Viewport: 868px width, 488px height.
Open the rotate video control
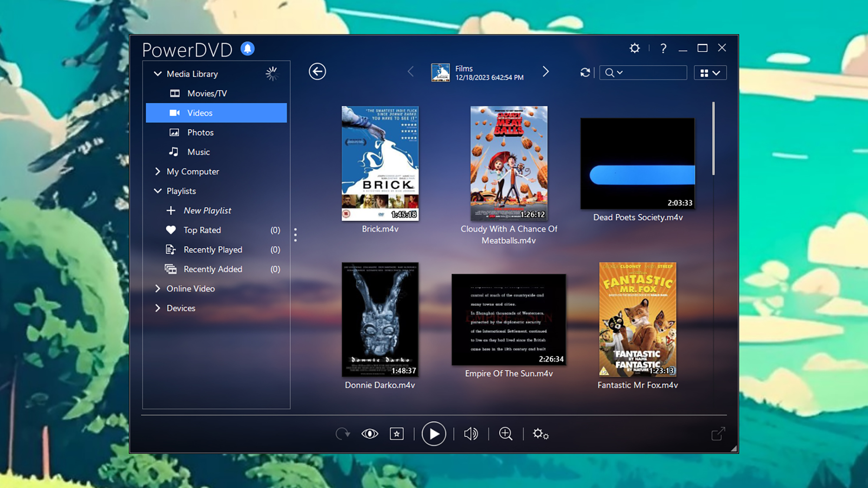pos(342,434)
